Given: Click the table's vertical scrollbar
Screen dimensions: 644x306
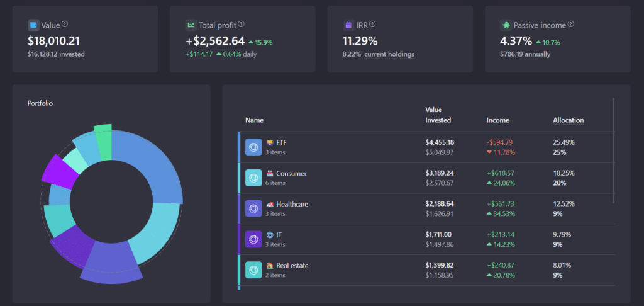Looking at the screenshot, I should (614, 150).
